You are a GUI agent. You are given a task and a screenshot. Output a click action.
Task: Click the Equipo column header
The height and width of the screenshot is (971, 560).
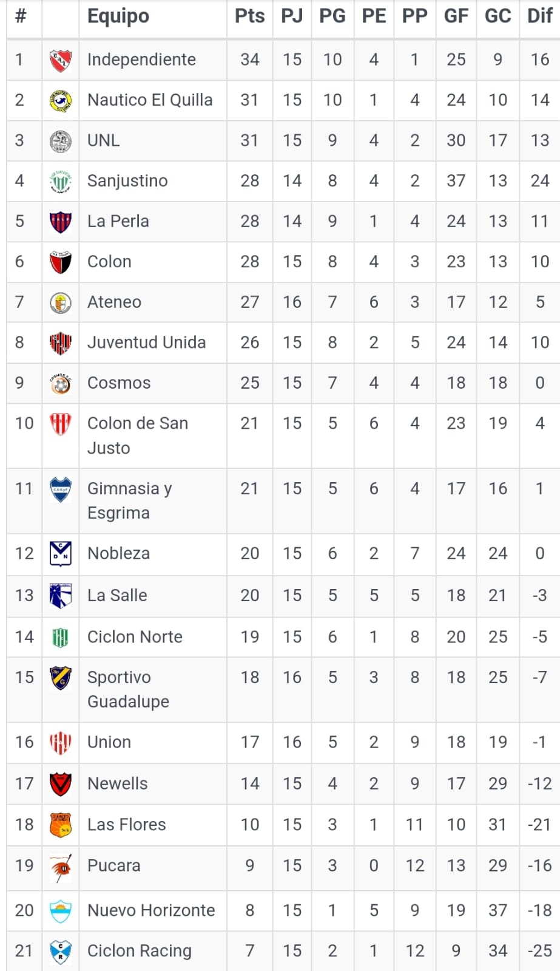[x=118, y=16]
